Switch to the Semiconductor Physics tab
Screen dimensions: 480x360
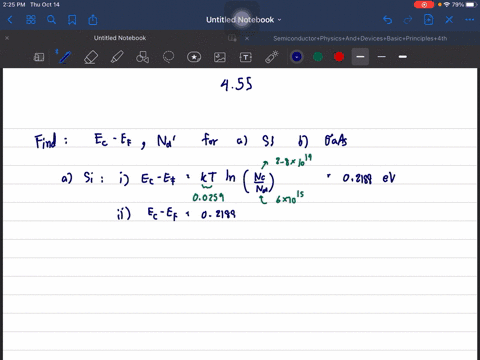coord(360,38)
